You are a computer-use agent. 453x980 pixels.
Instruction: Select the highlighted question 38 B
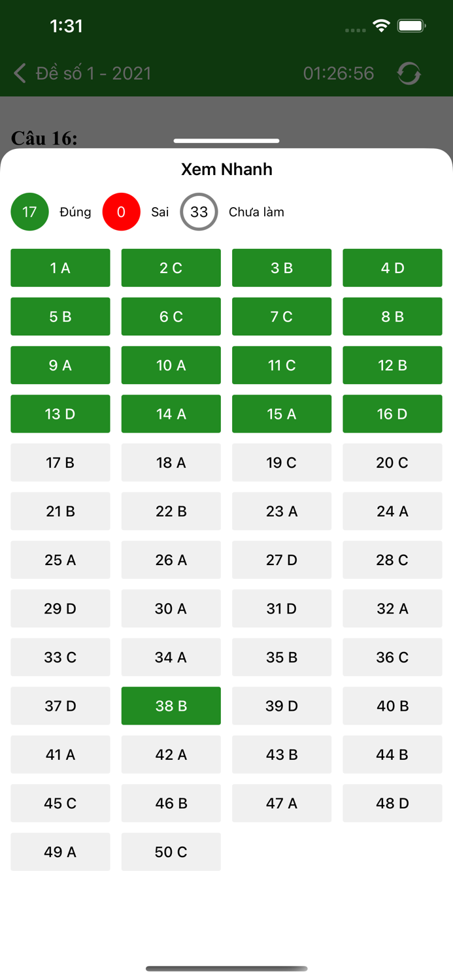coord(171,706)
